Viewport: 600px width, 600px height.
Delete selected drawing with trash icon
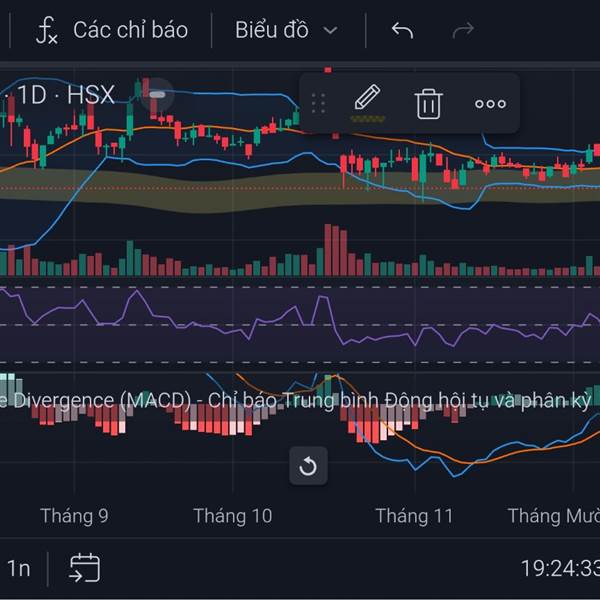tap(429, 103)
